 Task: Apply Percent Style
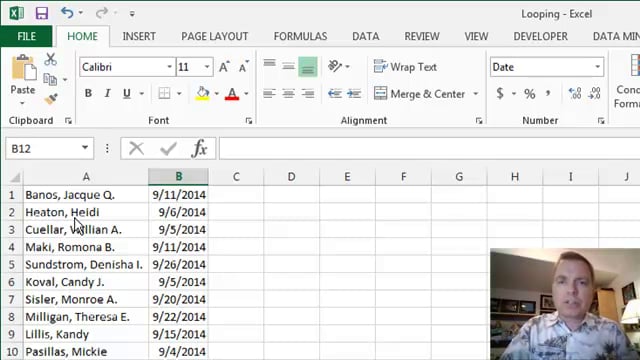coord(530,93)
